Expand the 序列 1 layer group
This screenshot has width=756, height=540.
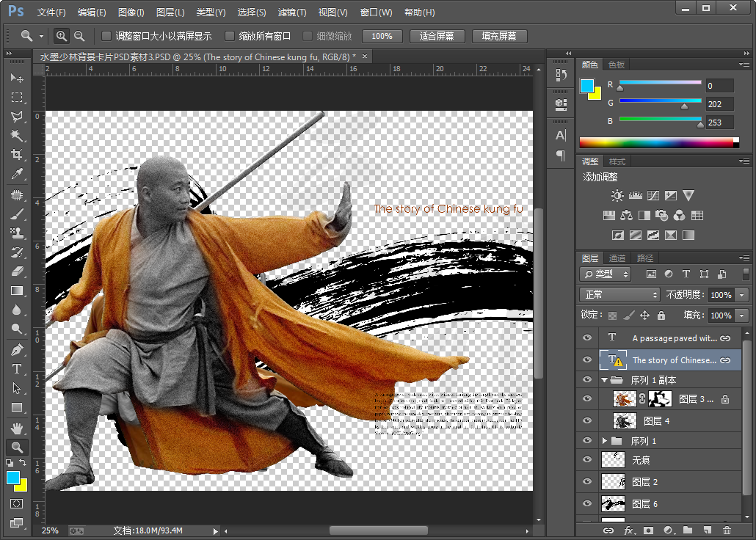pyautogui.click(x=605, y=441)
